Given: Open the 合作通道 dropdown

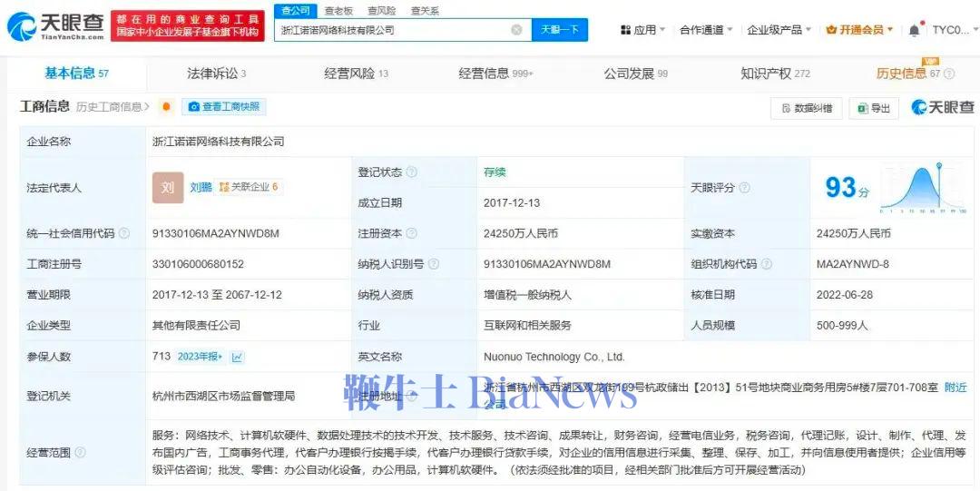Looking at the screenshot, I should 706,29.
